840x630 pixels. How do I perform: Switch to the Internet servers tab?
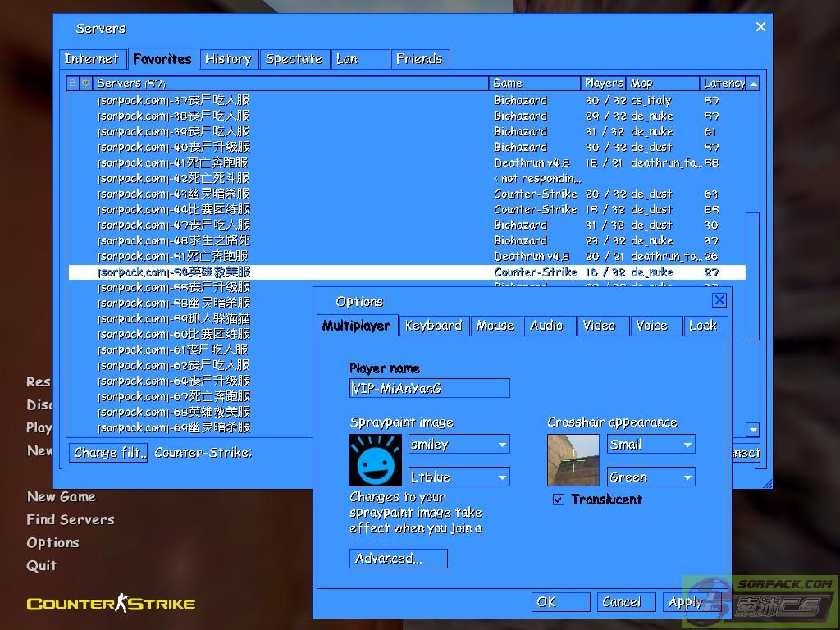92,59
